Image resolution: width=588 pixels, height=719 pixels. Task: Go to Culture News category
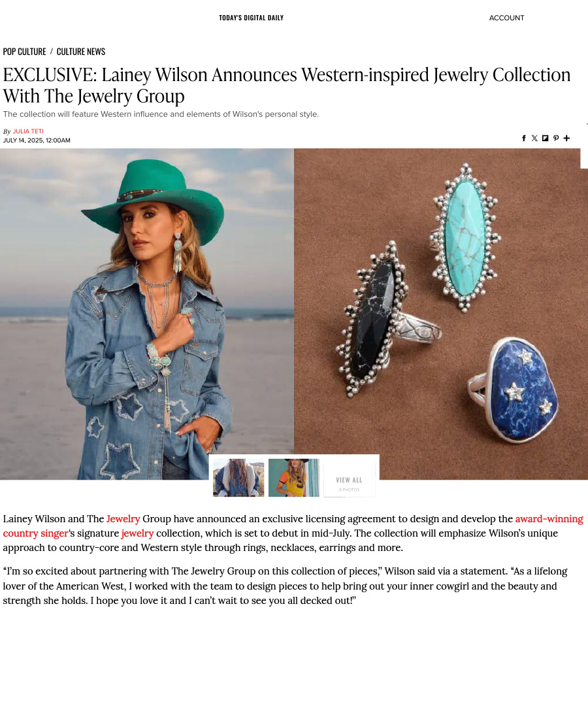click(80, 52)
